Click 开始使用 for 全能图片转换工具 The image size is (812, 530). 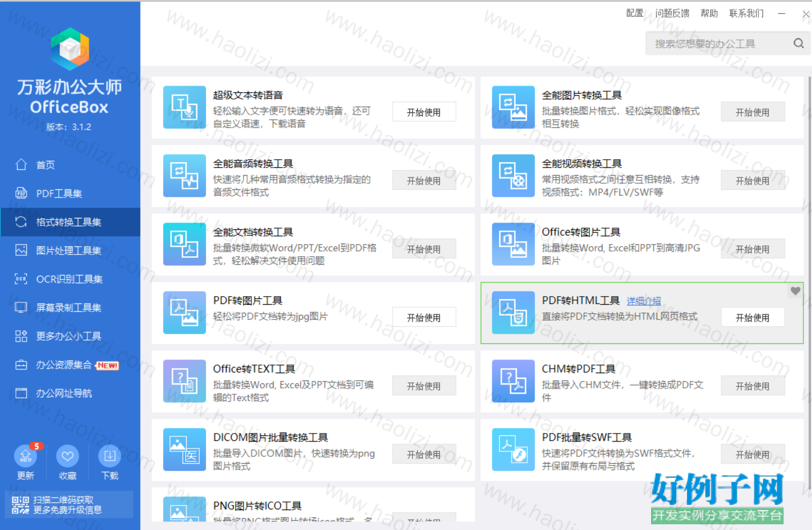(753, 112)
